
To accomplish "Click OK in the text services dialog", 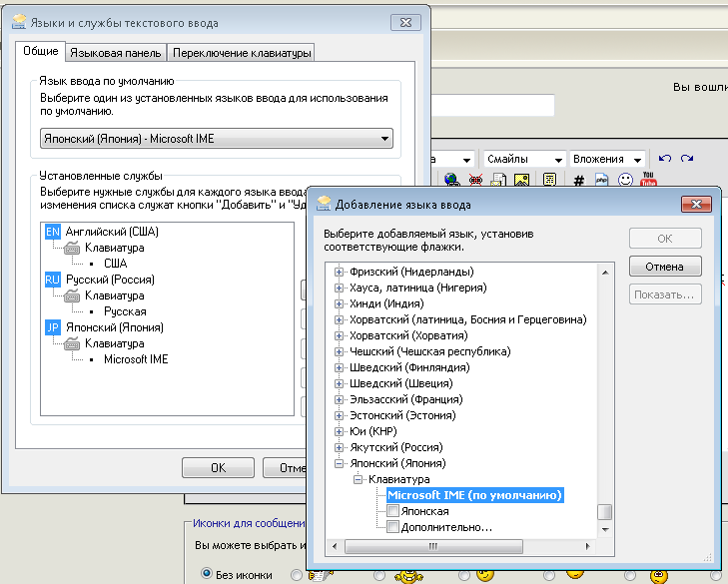I will click(218, 467).
